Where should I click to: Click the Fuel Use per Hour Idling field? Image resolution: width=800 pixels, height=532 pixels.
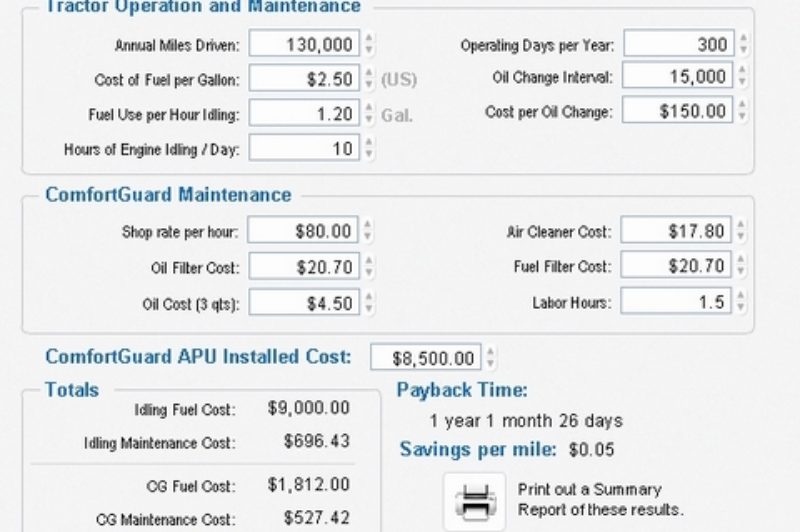pyautogui.click(x=304, y=113)
